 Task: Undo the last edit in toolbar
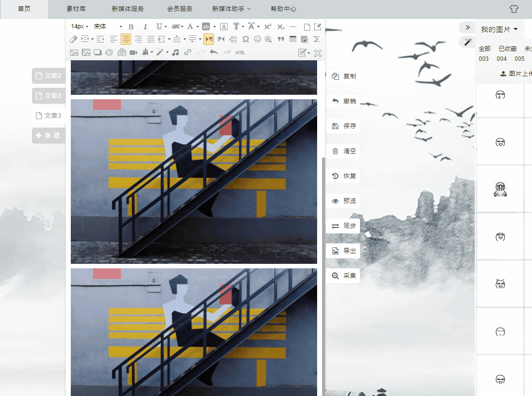click(214, 52)
